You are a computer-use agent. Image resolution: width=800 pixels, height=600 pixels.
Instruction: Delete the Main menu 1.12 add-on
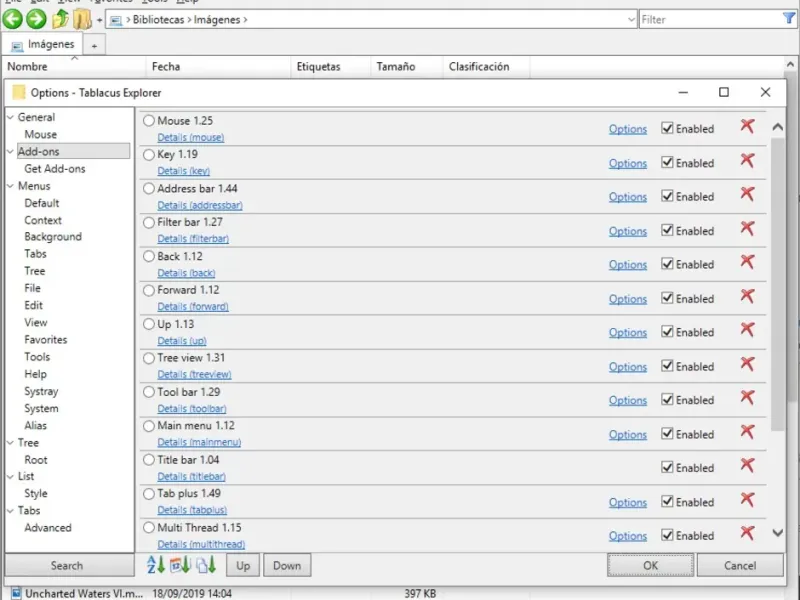click(x=747, y=432)
